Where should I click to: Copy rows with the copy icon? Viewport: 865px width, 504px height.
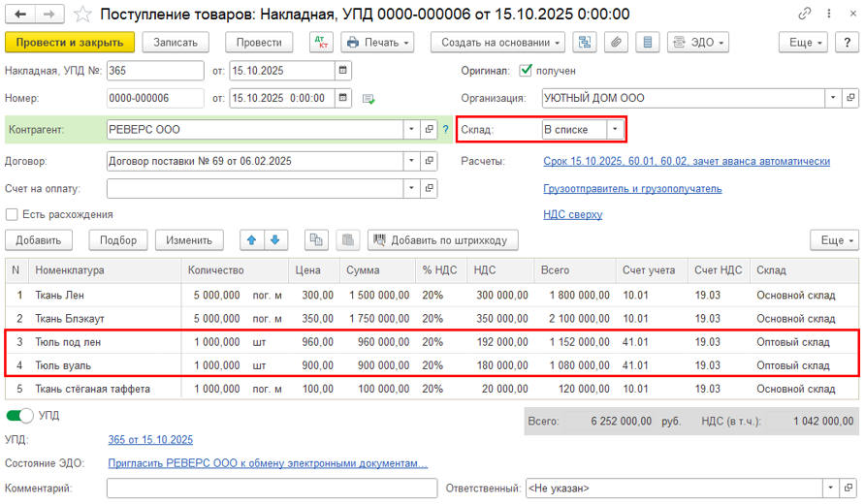(x=316, y=239)
